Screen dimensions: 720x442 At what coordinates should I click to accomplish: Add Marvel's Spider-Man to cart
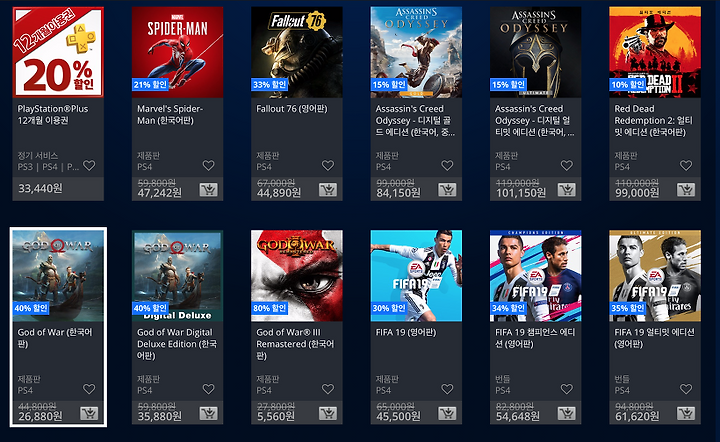[208, 190]
